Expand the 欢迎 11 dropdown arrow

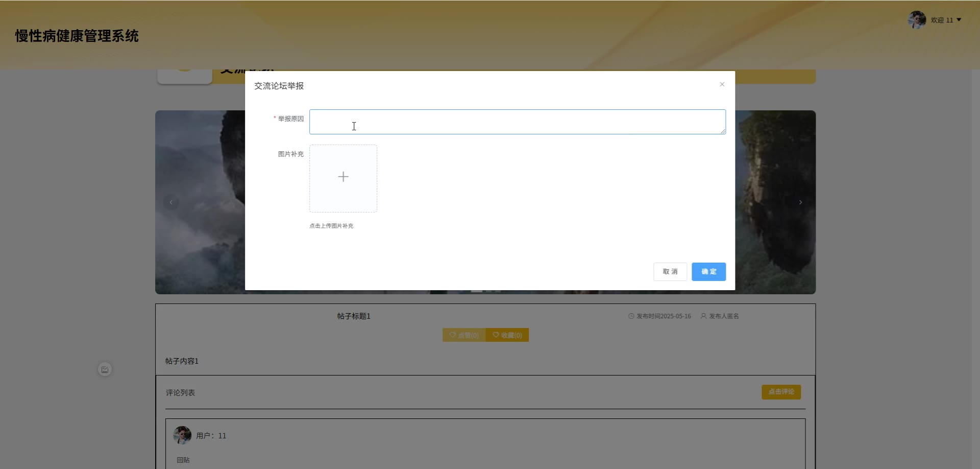(x=959, y=20)
